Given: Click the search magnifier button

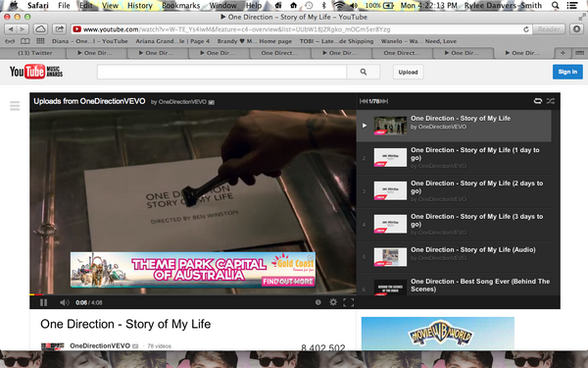Looking at the screenshot, I should click(364, 72).
